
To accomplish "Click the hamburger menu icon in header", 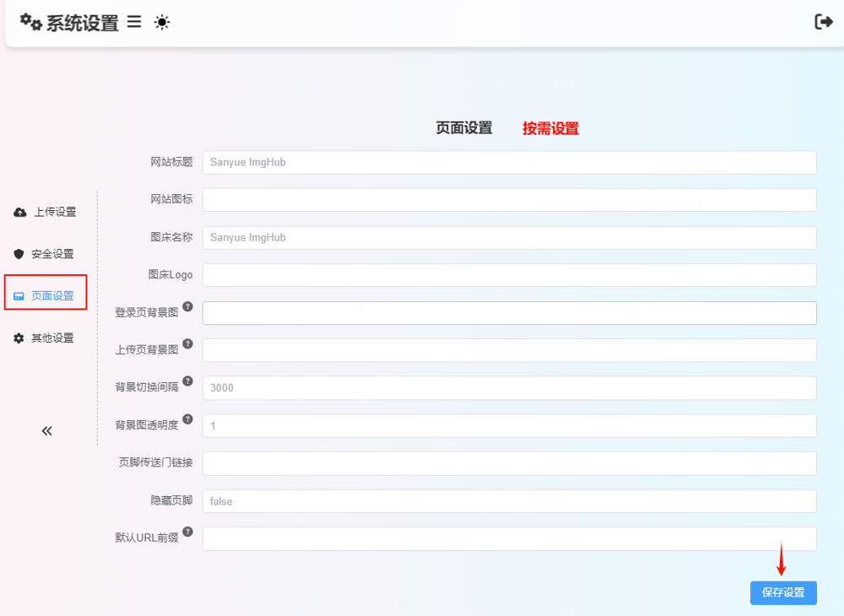I will (134, 23).
